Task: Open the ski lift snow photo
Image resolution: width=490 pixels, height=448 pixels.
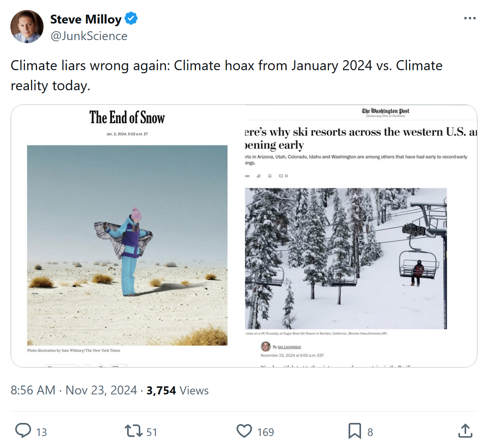Action: [x=346, y=258]
